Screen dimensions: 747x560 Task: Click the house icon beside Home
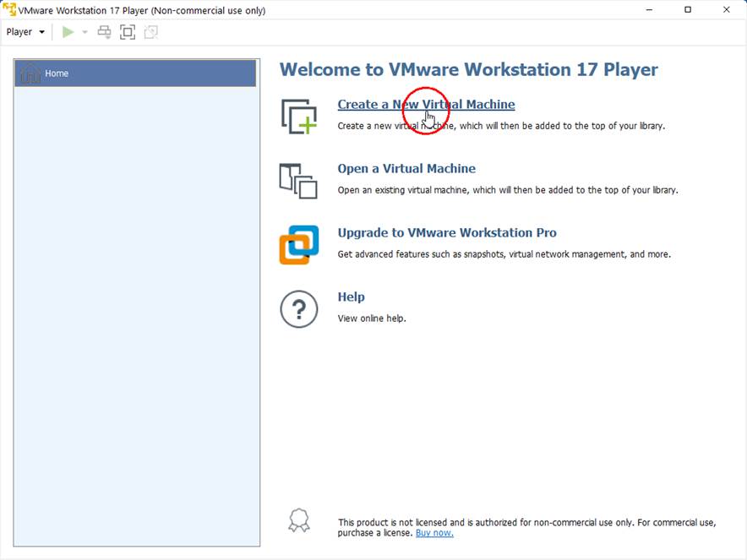(30, 73)
